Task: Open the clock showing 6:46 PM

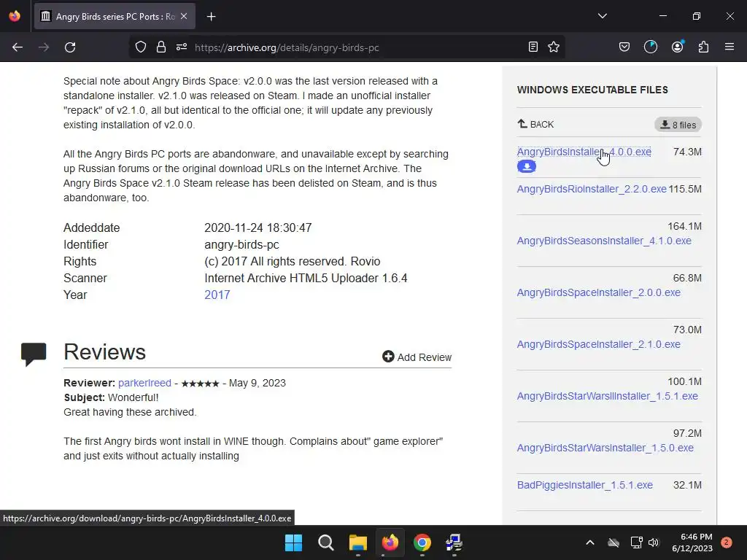Action: click(692, 542)
